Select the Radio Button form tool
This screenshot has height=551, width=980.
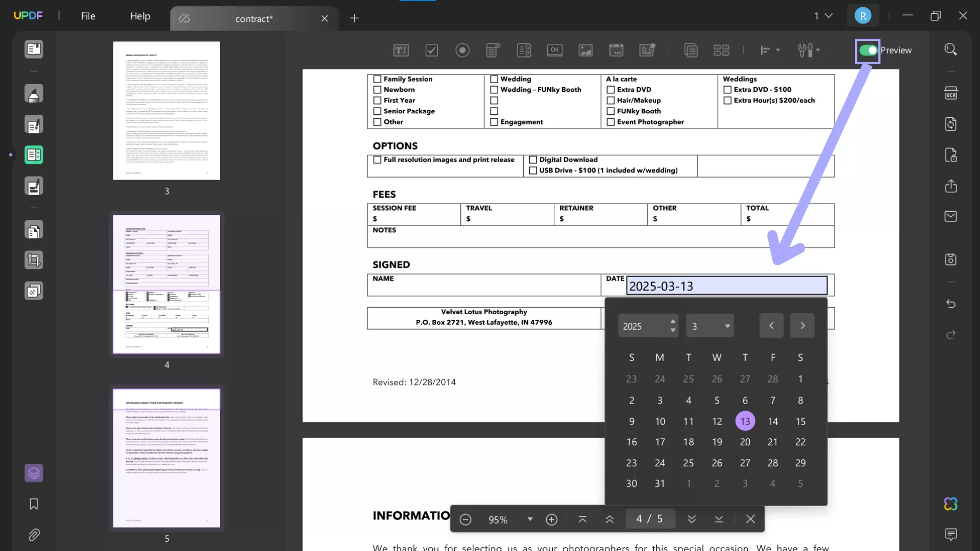(462, 50)
